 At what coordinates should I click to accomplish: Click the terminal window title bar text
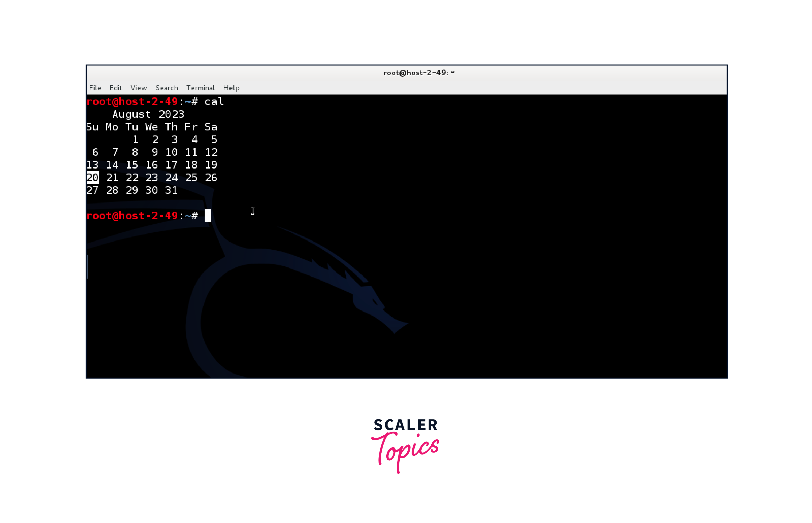(x=419, y=73)
